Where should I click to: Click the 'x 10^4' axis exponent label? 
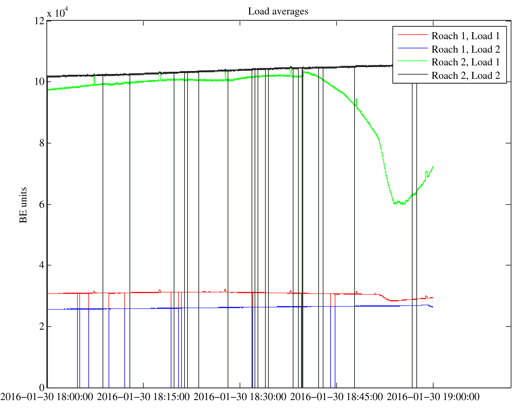pos(57,12)
